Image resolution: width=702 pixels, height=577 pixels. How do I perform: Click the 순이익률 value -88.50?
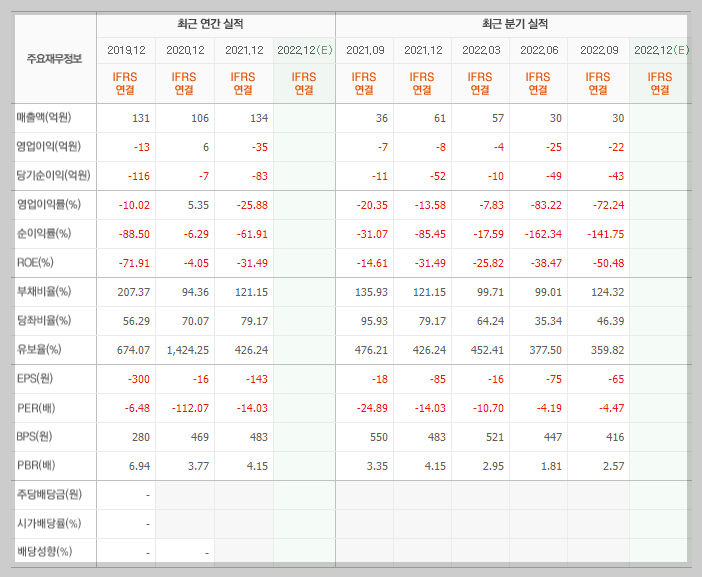pos(134,234)
